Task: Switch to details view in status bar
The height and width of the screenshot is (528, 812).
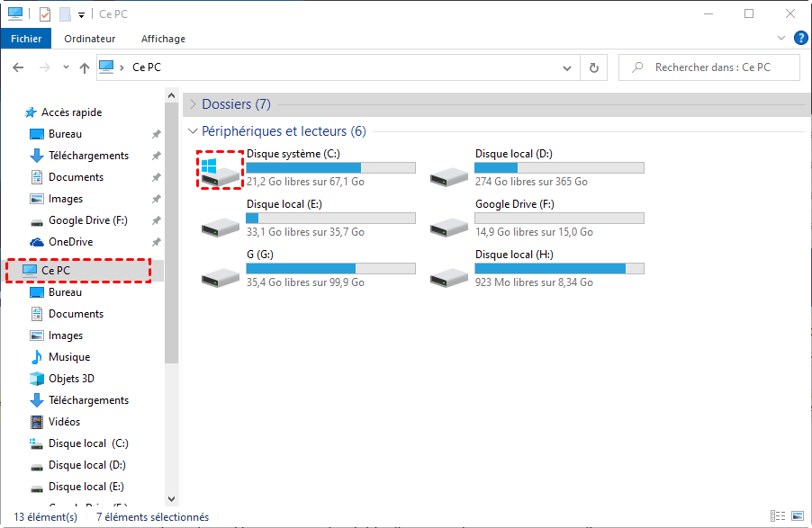Action: click(x=777, y=517)
